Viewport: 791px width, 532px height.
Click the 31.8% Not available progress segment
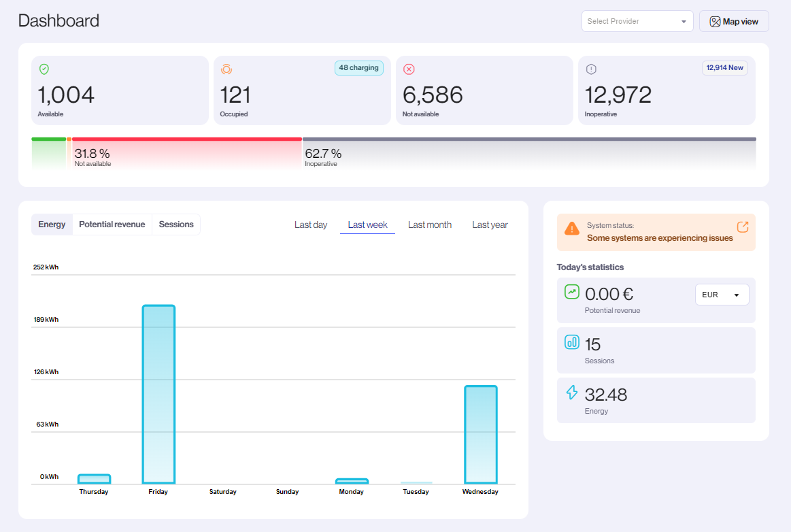[184, 152]
